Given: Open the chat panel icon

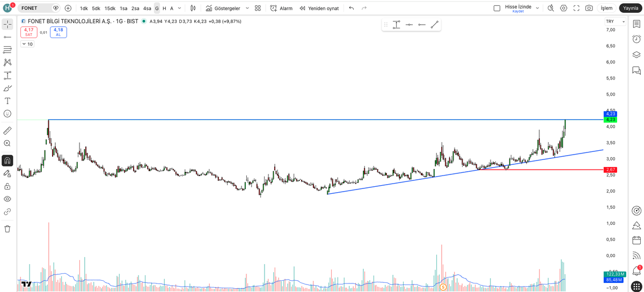Looking at the screenshot, I should coord(636,70).
